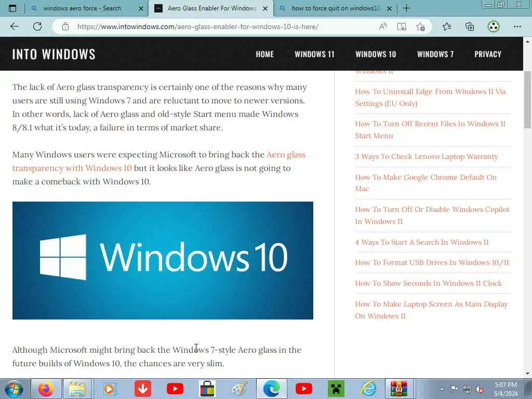
Task: Open the Favorites list
Action: tap(447, 26)
